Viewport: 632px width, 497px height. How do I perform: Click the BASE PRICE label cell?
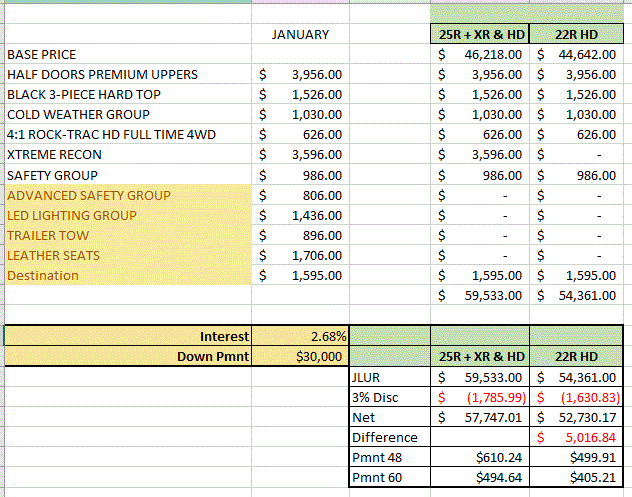128,54
